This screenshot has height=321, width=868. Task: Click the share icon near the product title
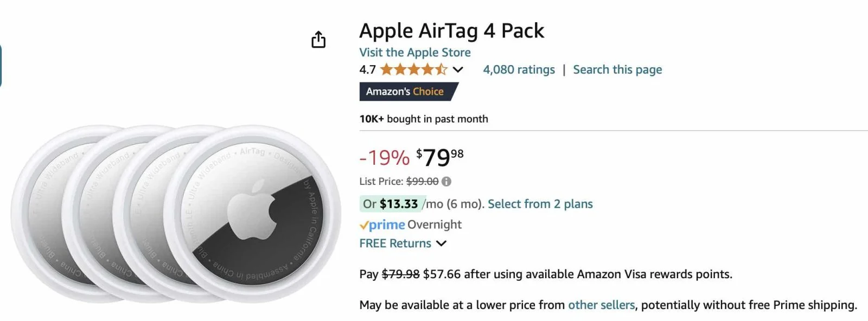[318, 40]
